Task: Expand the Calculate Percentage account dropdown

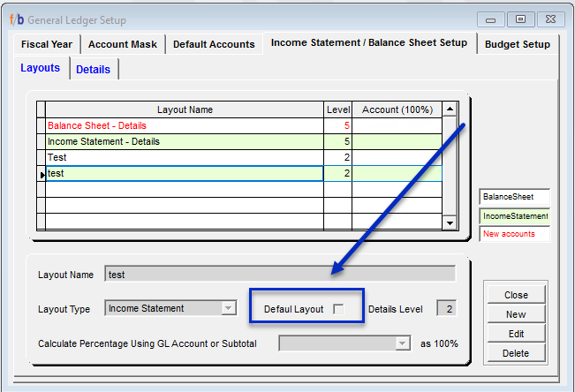Action: coord(403,343)
